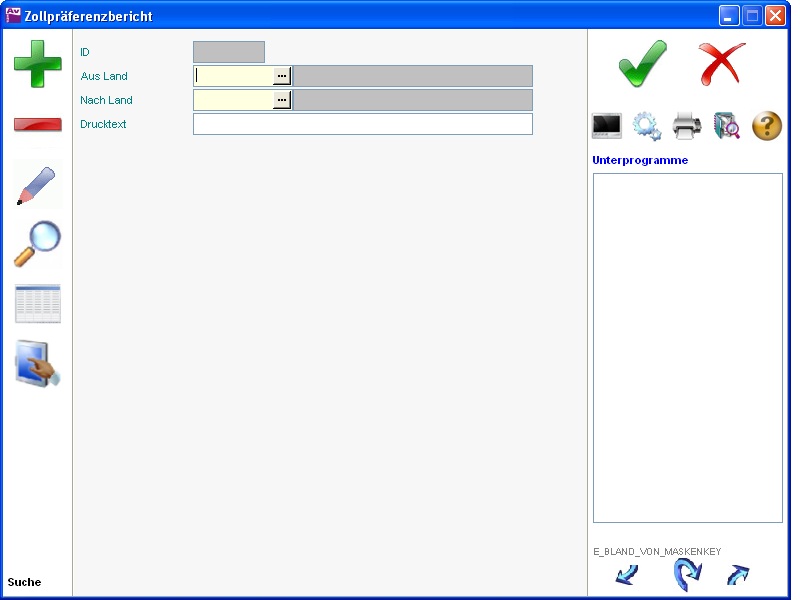Open settings via the gears icon
This screenshot has width=800, height=600.
[647, 126]
